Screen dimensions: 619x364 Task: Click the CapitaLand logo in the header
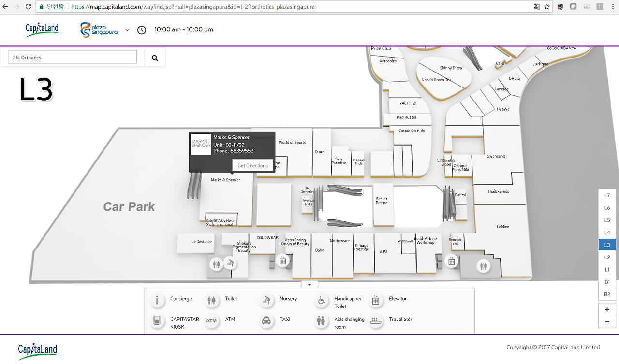42,29
